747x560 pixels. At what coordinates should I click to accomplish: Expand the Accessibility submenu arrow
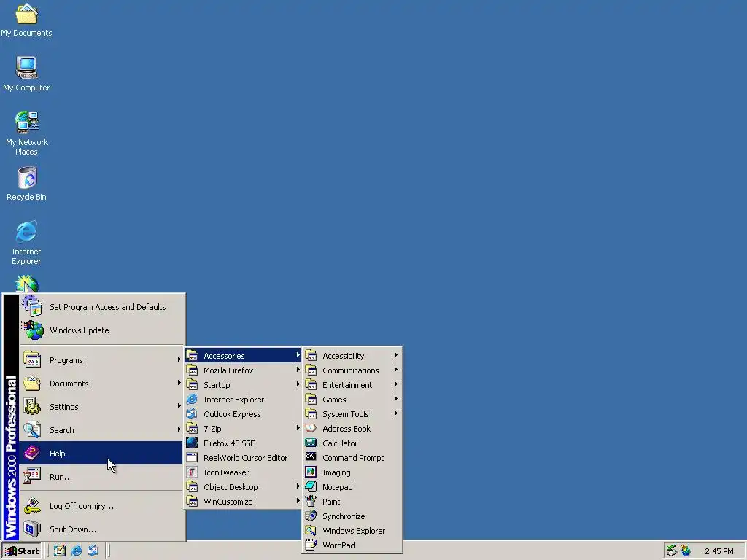click(395, 355)
